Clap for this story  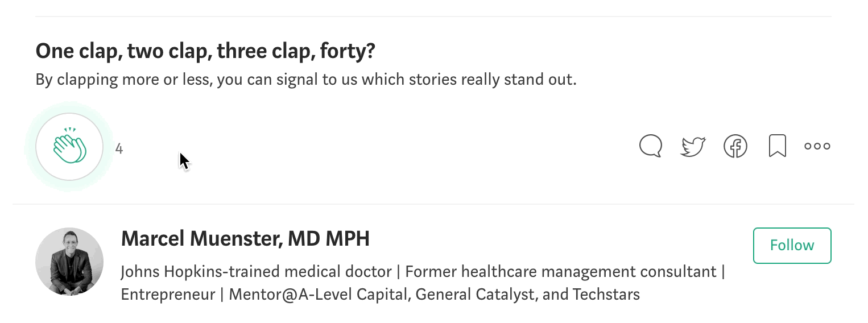pyautogui.click(x=69, y=147)
